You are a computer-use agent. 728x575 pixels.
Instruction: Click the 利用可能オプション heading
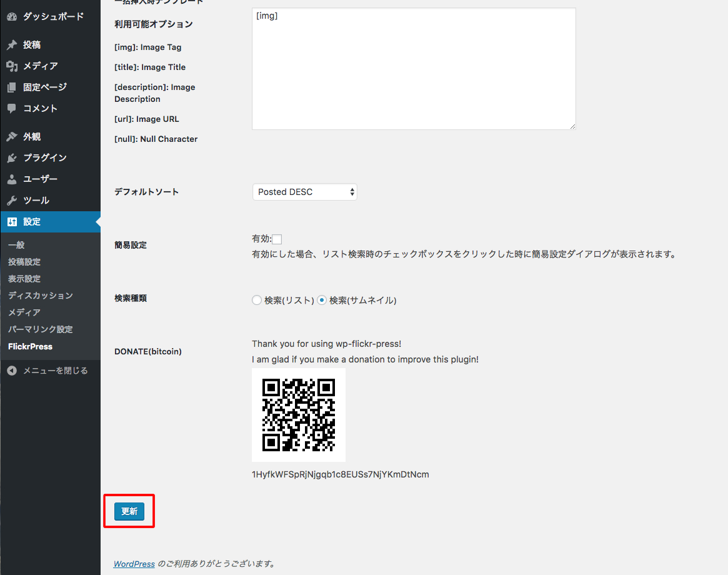tap(154, 24)
